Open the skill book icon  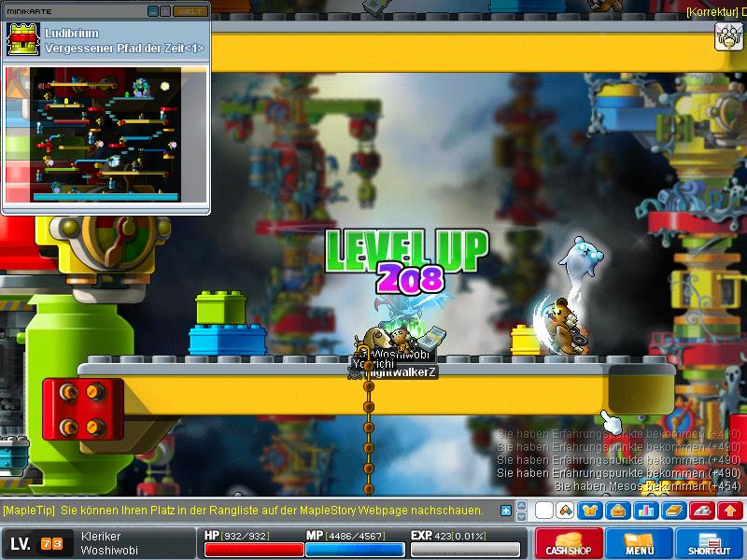[672, 511]
